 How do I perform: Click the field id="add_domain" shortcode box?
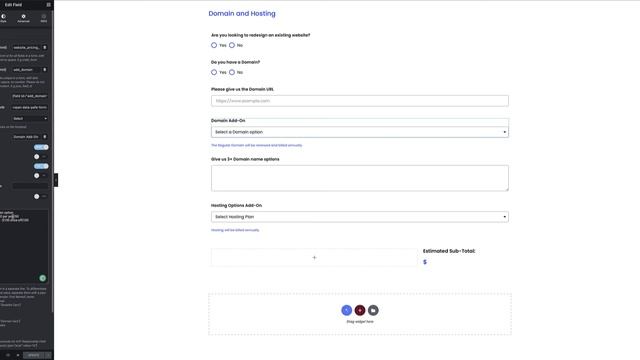tap(30, 96)
